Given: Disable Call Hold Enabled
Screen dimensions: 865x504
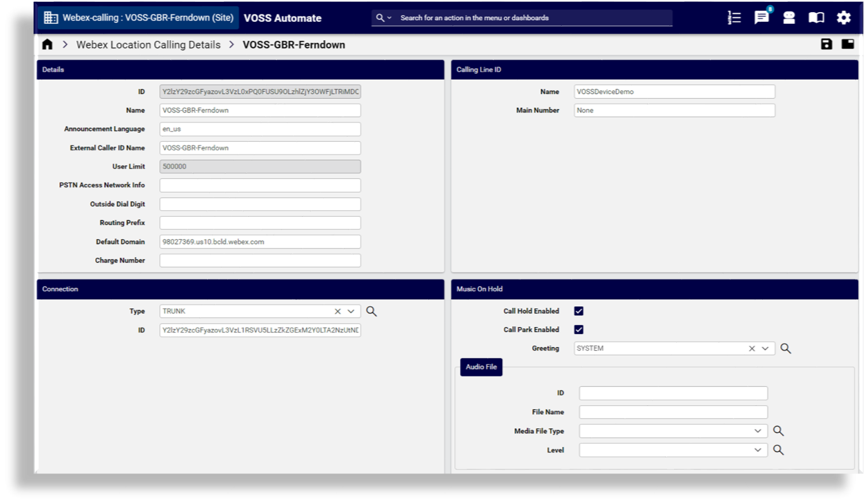Looking at the screenshot, I should [578, 311].
